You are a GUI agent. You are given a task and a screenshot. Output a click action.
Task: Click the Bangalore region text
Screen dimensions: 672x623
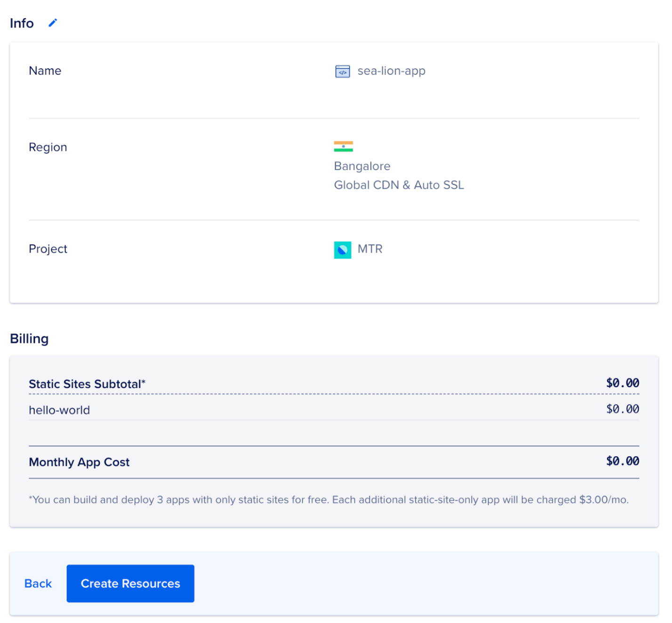(362, 166)
